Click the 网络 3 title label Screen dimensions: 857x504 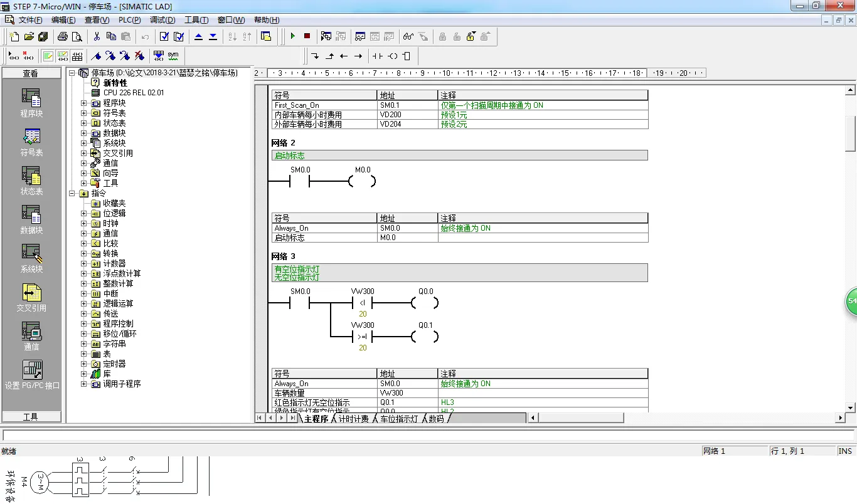tap(283, 256)
